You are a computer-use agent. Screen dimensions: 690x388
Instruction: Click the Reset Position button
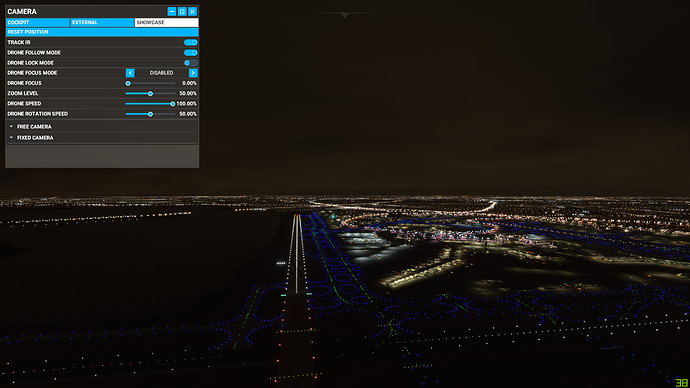tap(102, 32)
